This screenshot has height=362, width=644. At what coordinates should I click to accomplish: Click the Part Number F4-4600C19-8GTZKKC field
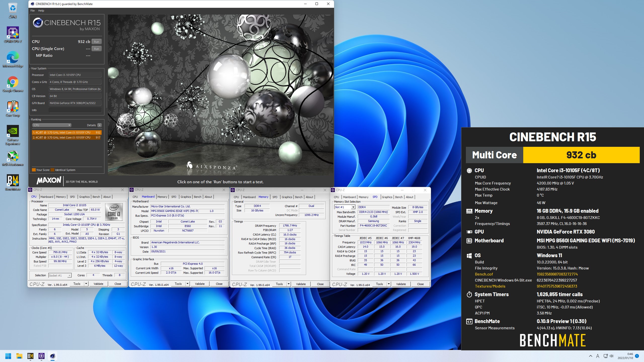[x=374, y=225]
